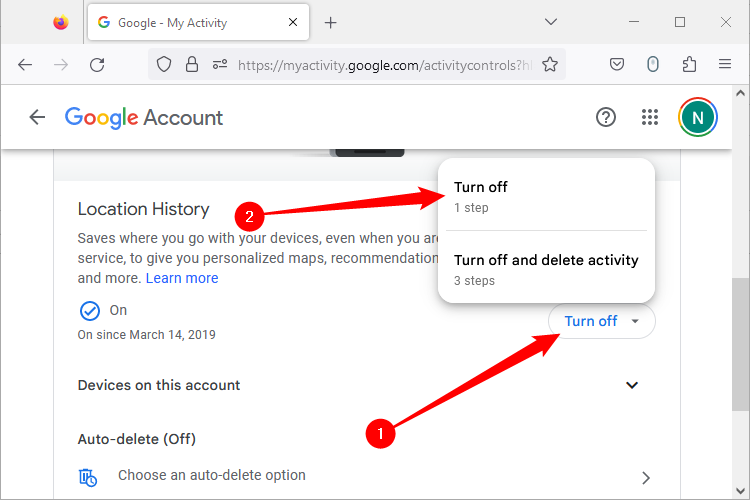Click the Location History heading

(x=143, y=209)
